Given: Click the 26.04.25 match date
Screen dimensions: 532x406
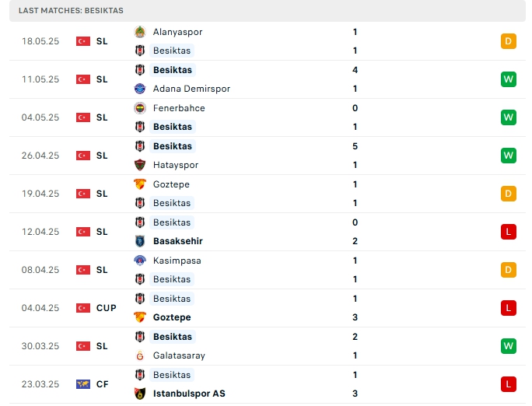Looking at the screenshot, I should [x=40, y=156].
